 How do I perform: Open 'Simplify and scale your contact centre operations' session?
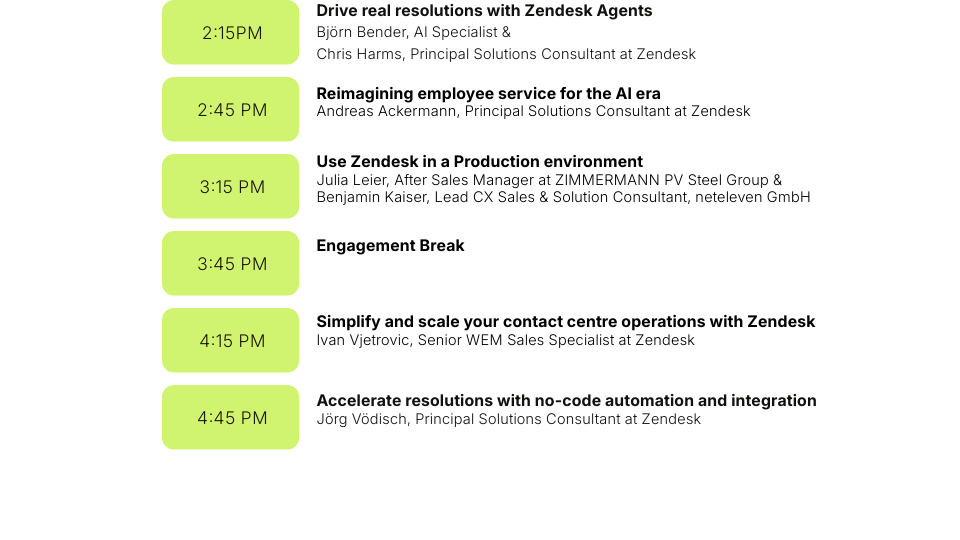(566, 322)
